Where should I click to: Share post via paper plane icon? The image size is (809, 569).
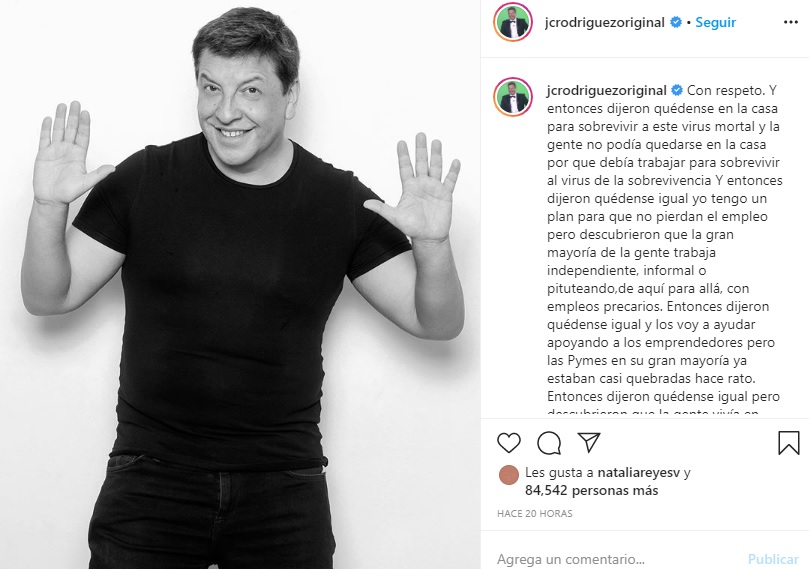[x=589, y=442]
